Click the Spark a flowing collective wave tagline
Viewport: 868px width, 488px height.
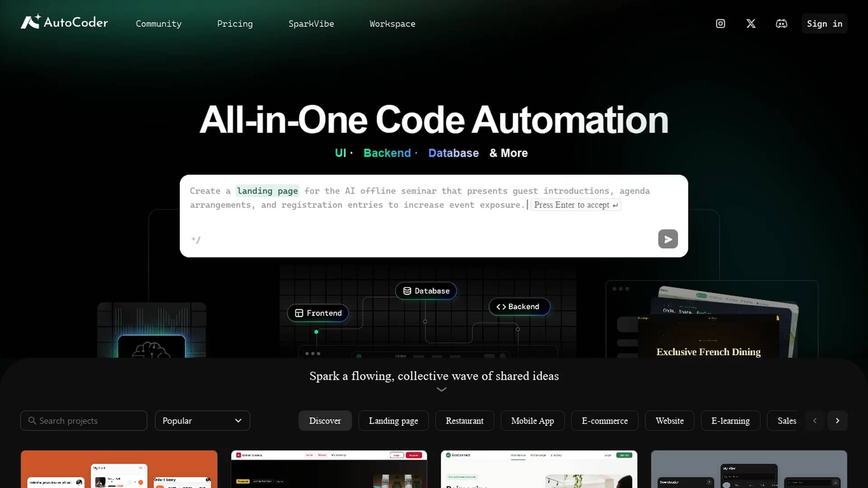coord(434,376)
